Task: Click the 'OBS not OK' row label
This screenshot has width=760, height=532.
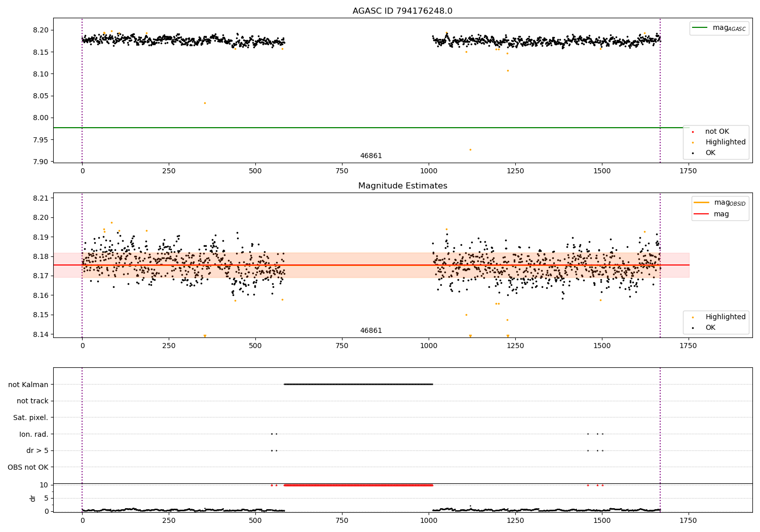Action: (x=28, y=467)
